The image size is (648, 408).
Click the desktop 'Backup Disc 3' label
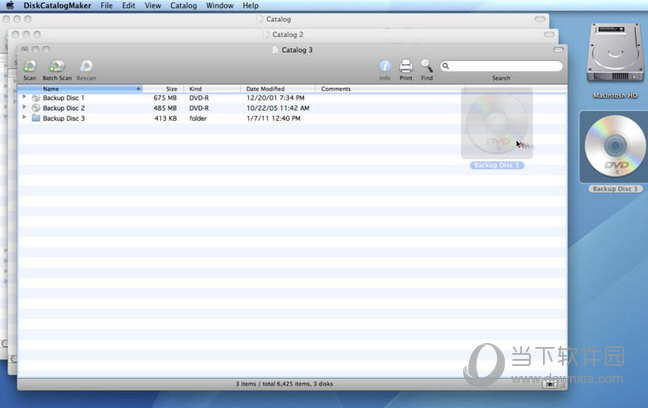[615, 189]
